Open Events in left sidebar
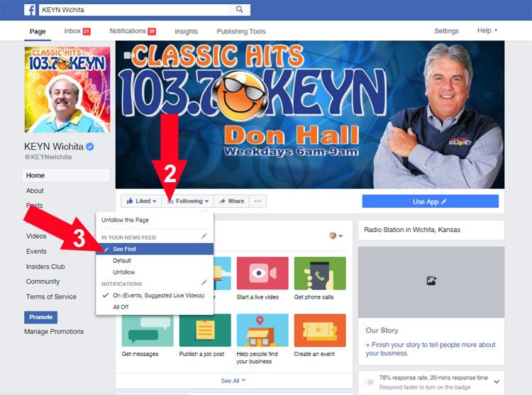Viewport: 532px width, 395px height. tap(36, 251)
